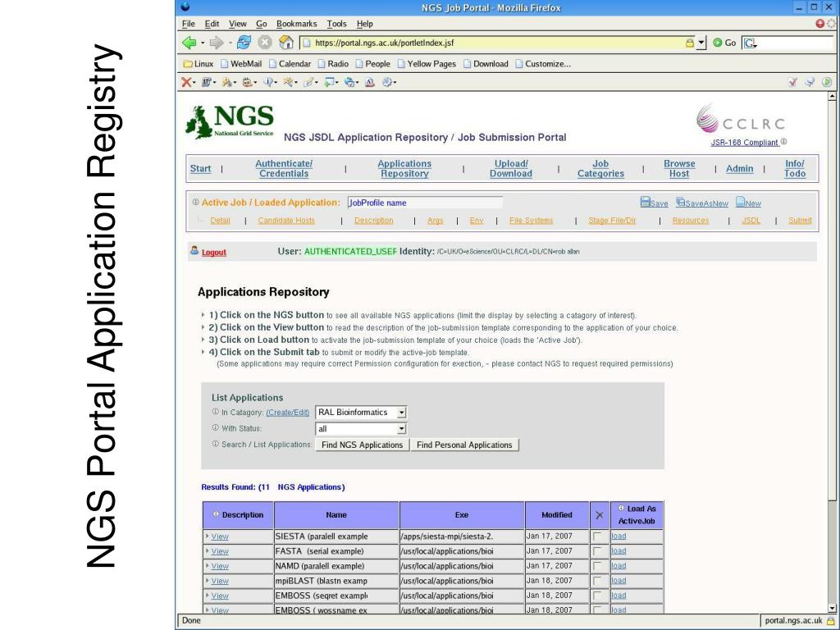Go back with the green back arrow

189,43
